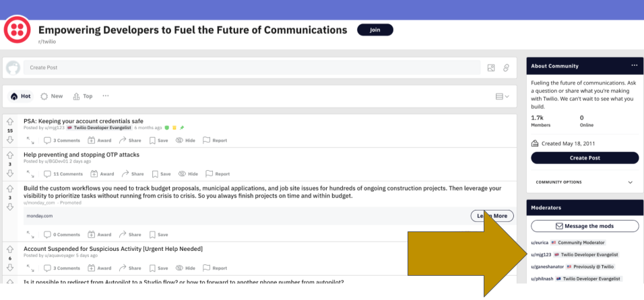644x300 pixels.
Task: Expand the Community Options section
Action: [x=630, y=182]
